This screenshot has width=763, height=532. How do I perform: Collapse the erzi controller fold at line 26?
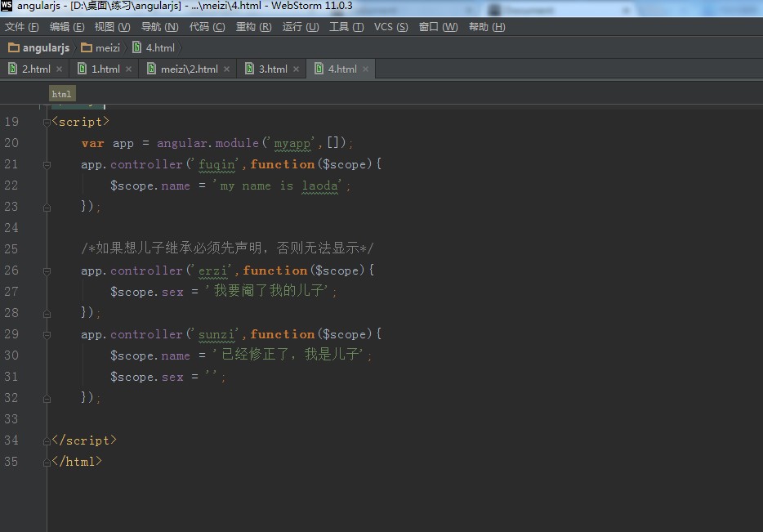click(47, 271)
